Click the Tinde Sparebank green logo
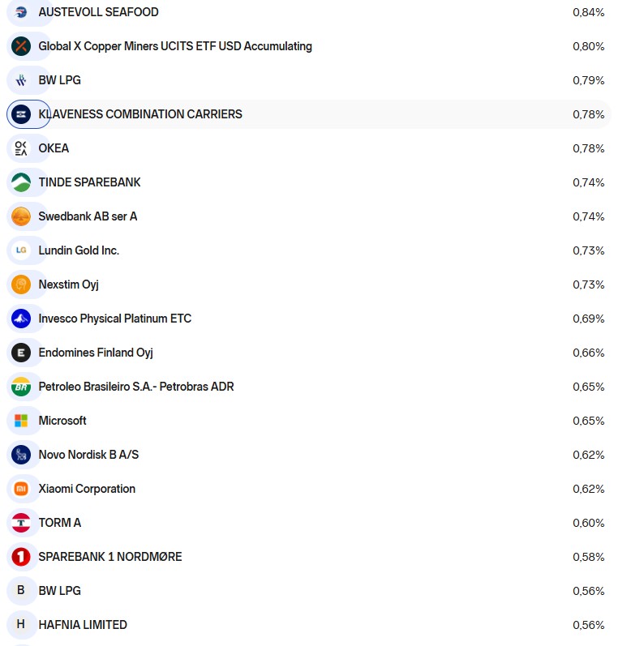 (21, 182)
